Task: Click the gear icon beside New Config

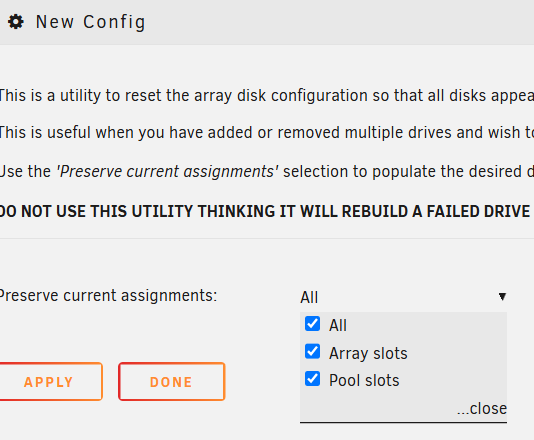Action: coord(16,22)
